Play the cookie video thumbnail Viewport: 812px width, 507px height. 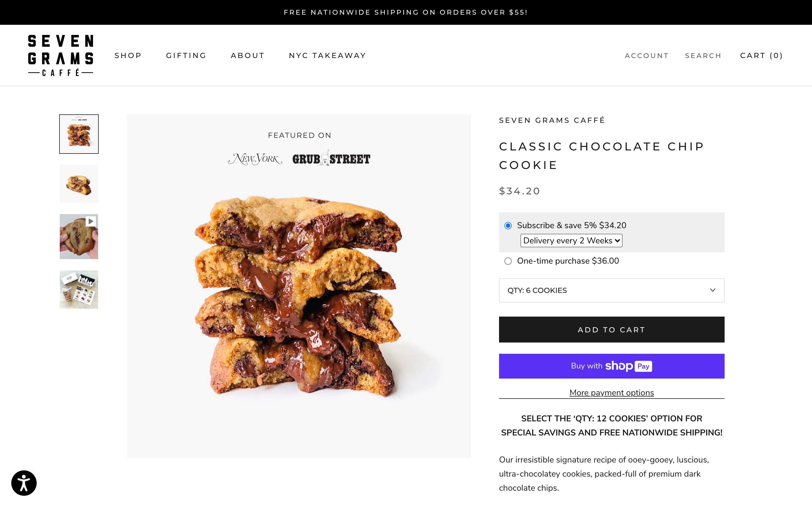90,221
